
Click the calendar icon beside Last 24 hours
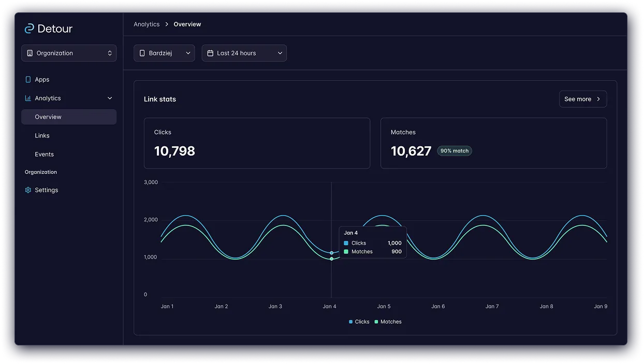tap(210, 53)
